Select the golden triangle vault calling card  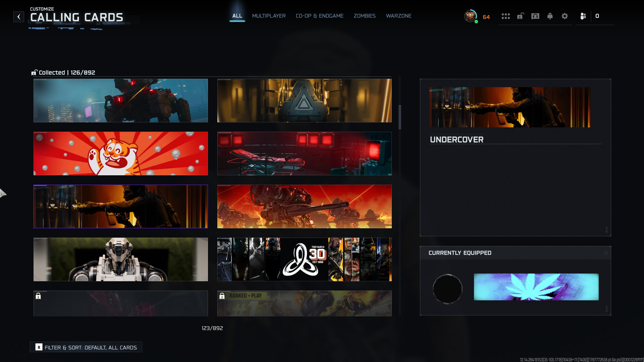point(305,101)
